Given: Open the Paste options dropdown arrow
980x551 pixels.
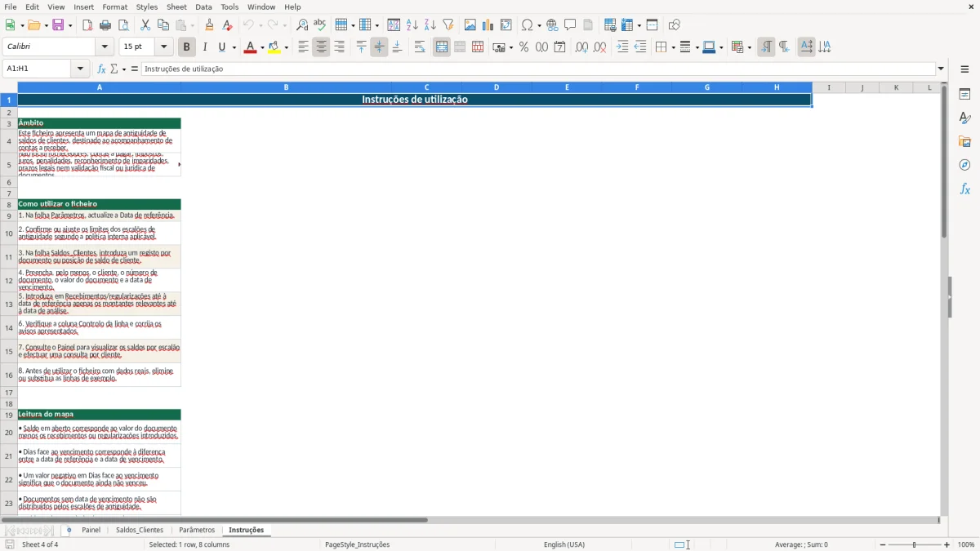Looking at the screenshot, I should [x=193, y=25].
